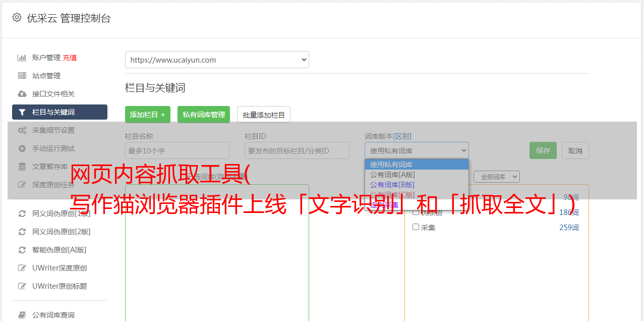Viewport: 644px width, 321px height.
Task: Open 公有词库查询 in the sidebar
Action: [x=53, y=315]
